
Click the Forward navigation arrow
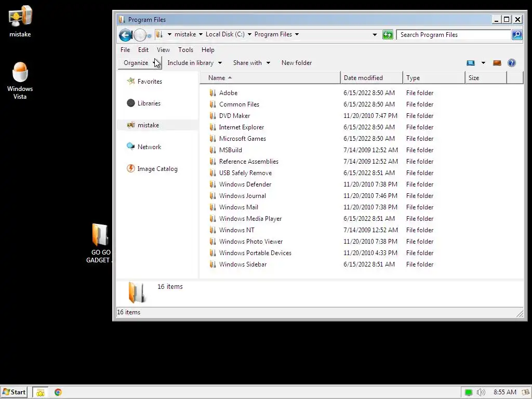click(139, 35)
